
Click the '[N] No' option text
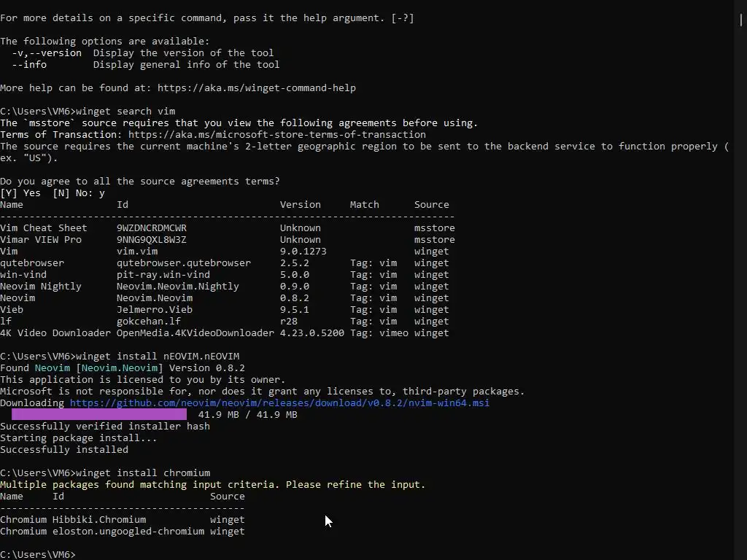point(72,192)
